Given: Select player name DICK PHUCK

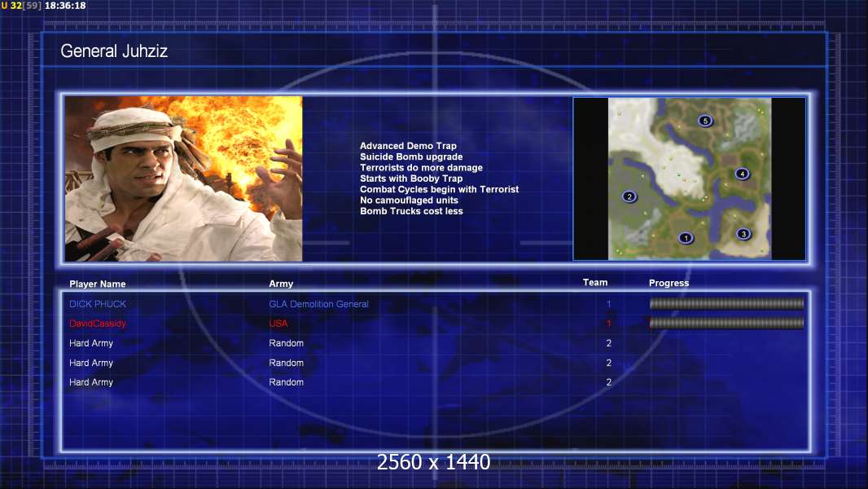Looking at the screenshot, I should 98,304.
